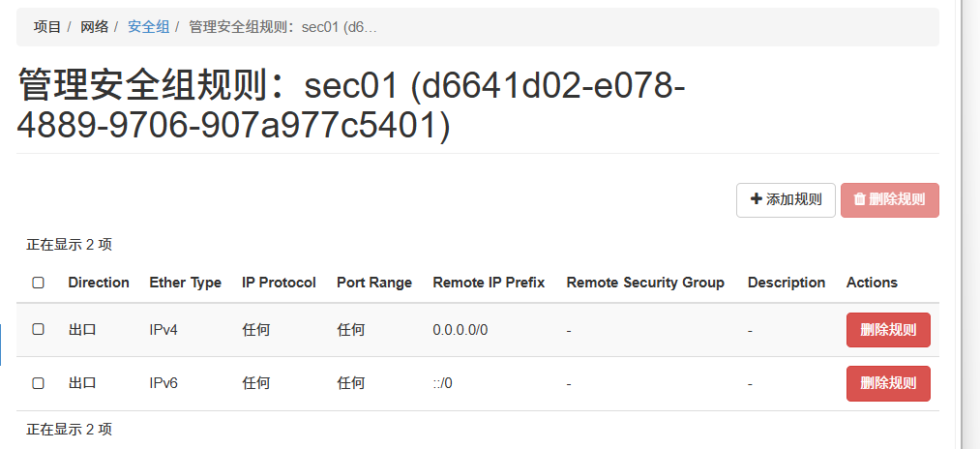Sort by the Remote Security Group column header
Screen dimensions: 980x449
coord(645,283)
